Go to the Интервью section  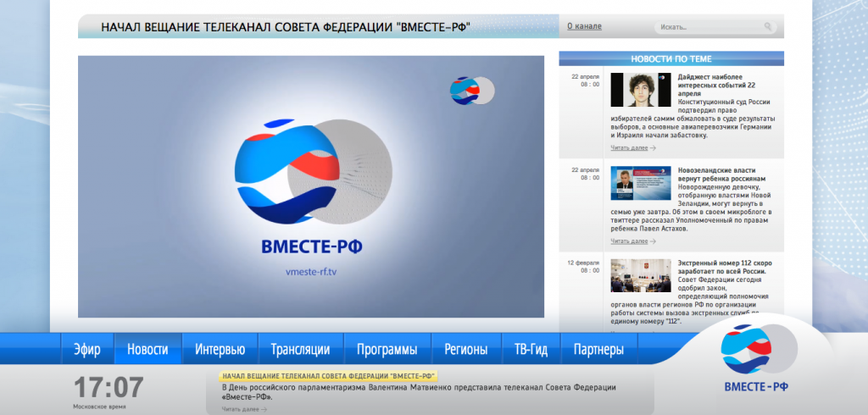pos(220,349)
